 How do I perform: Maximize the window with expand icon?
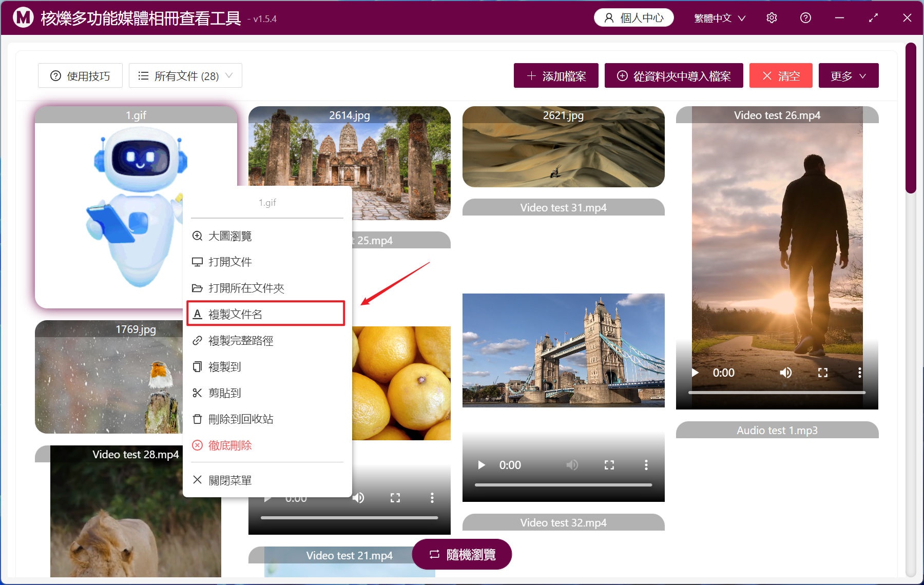(x=873, y=18)
